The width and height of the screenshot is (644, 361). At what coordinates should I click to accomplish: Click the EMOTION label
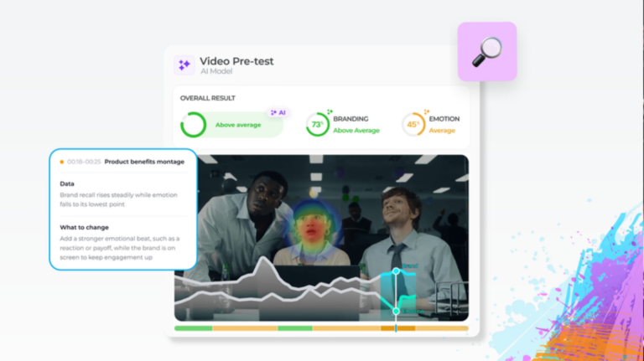pyautogui.click(x=444, y=119)
